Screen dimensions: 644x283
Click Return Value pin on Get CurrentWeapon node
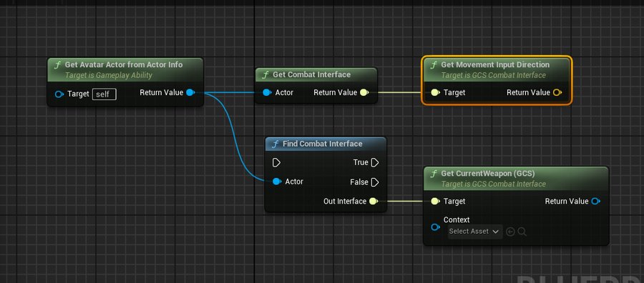coord(596,202)
